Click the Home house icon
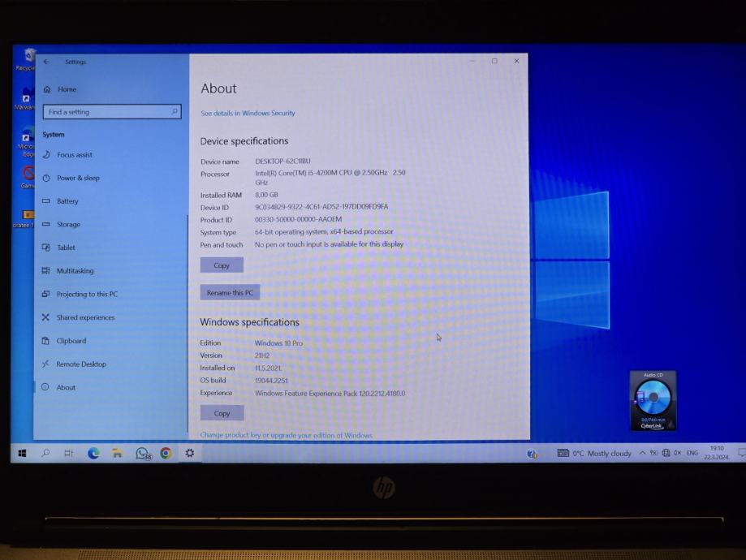Screen dimensions: 746x560 [47, 89]
